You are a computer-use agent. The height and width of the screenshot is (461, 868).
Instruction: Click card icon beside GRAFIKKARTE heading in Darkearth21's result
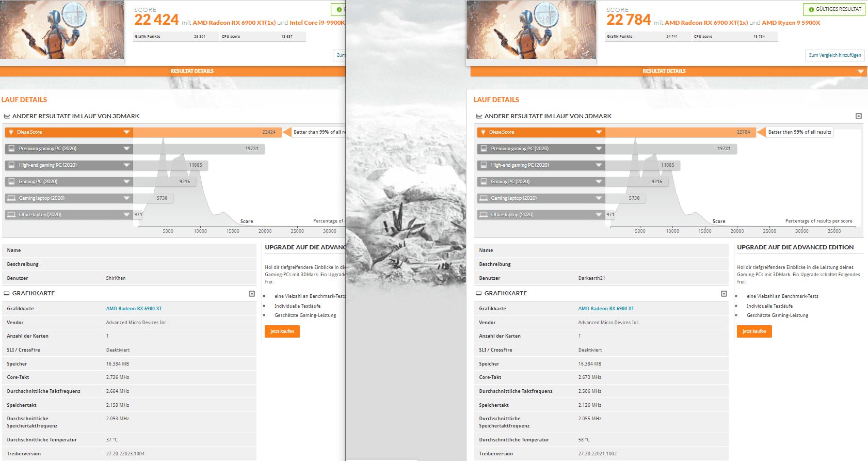coord(479,293)
